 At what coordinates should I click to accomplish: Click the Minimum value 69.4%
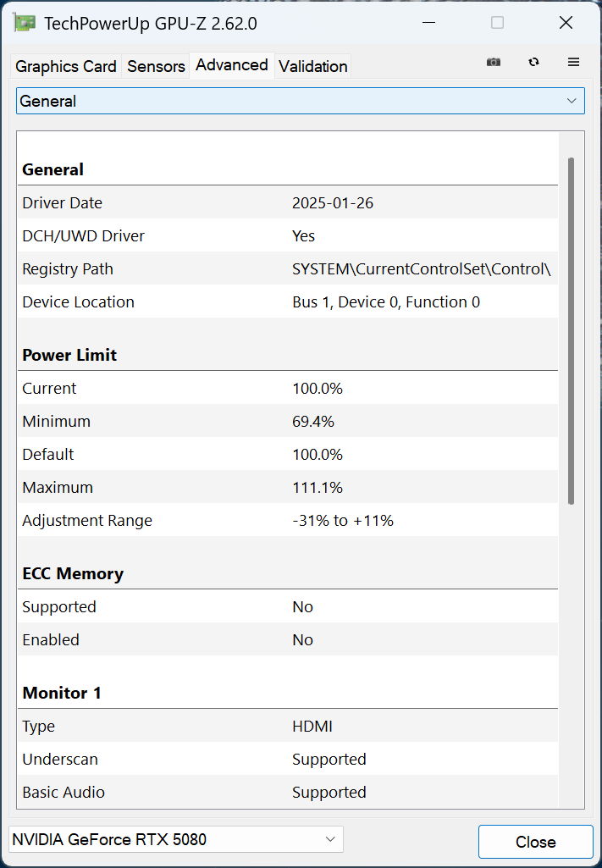(313, 421)
